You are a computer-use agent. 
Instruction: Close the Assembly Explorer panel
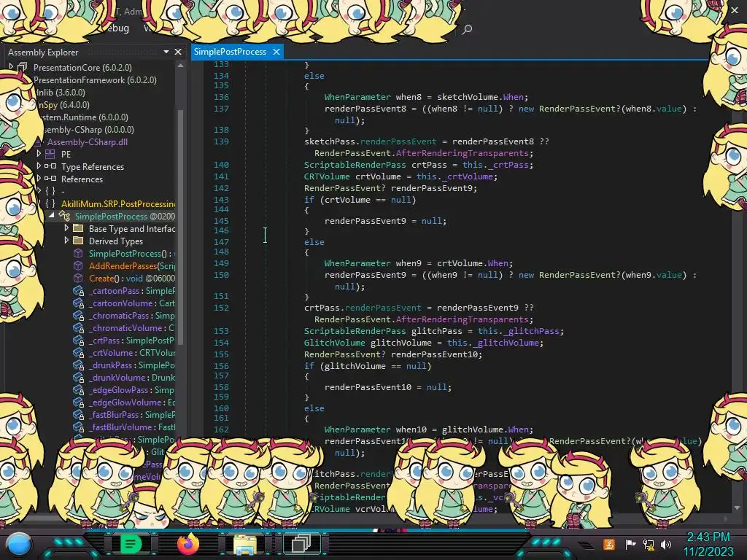[178, 52]
